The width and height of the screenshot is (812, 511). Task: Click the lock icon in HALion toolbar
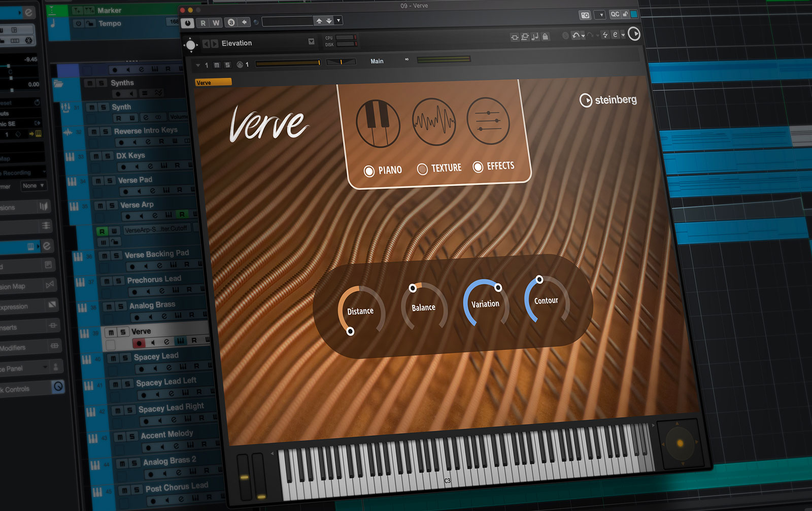pyautogui.click(x=545, y=37)
